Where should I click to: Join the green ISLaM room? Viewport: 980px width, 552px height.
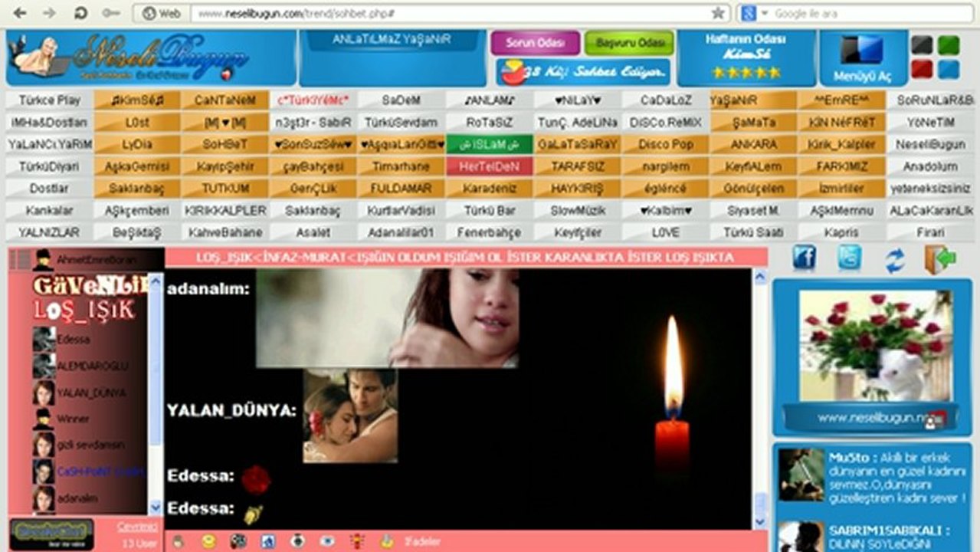490,144
